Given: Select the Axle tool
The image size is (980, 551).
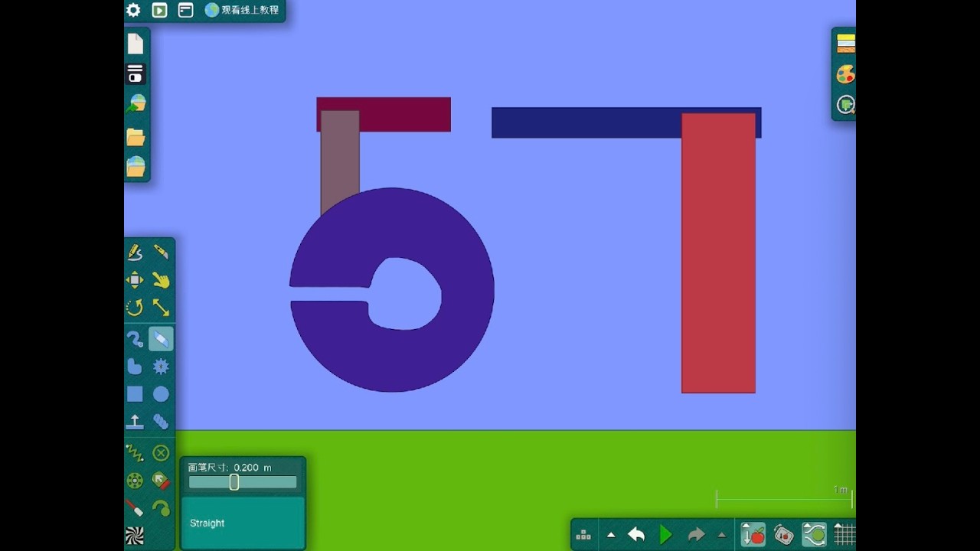Looking at the screenshot, I should tap(135, 481).
